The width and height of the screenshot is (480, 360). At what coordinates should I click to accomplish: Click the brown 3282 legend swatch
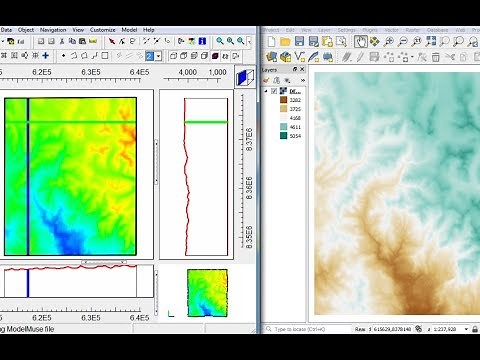[x=283, y=100]
